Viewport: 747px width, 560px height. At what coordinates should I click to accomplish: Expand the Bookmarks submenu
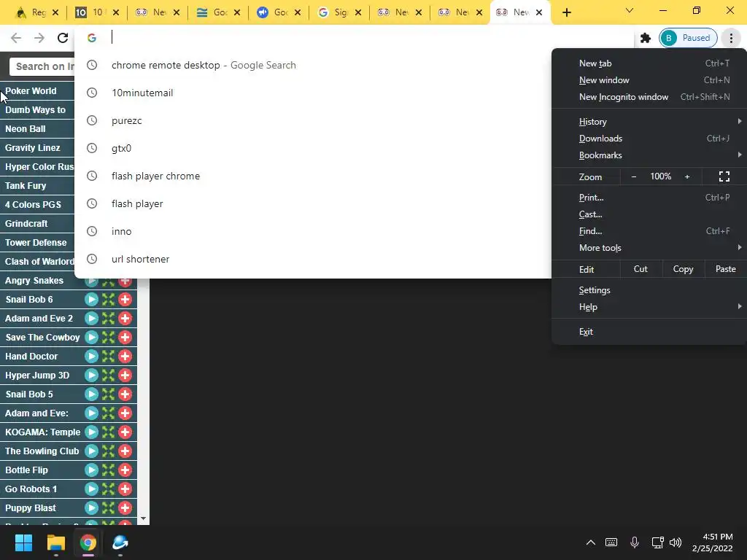click(649, 155)
